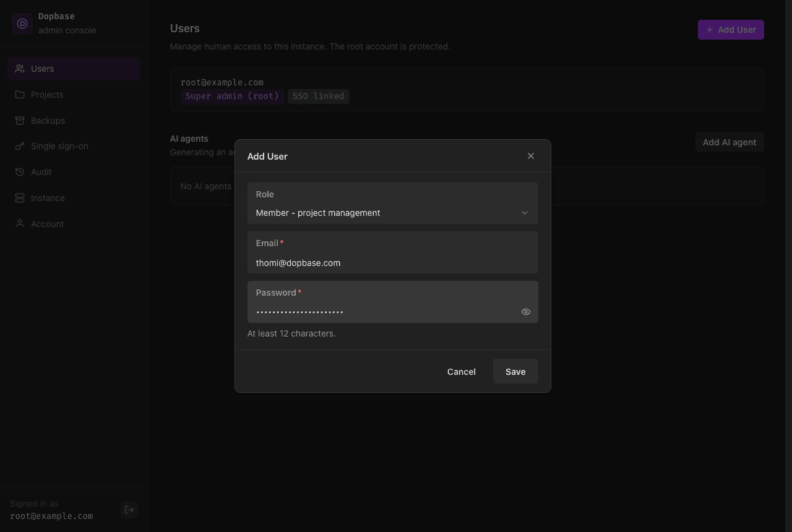The width and height of the screenshot is (792, 532).
Task: Click the Backups archive icon
Action: (x=20, y=121)
